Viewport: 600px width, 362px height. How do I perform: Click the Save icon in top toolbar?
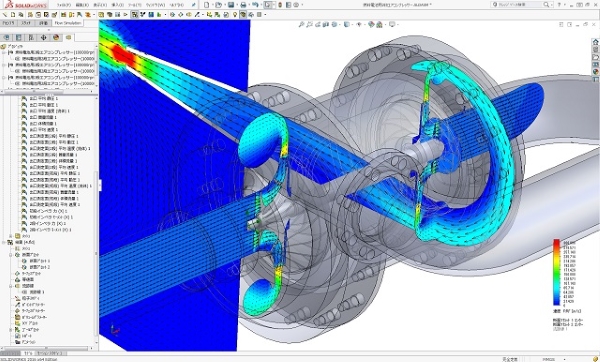(231, 5)
